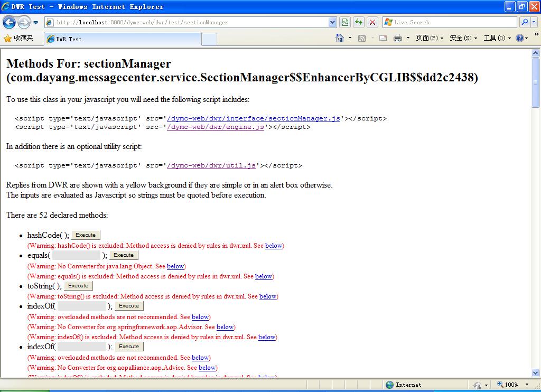The height and width of the screenshot is (392, 541).
Task: Print the page with the printer icon
Action: pyautogui.click(x=398, y=38)
